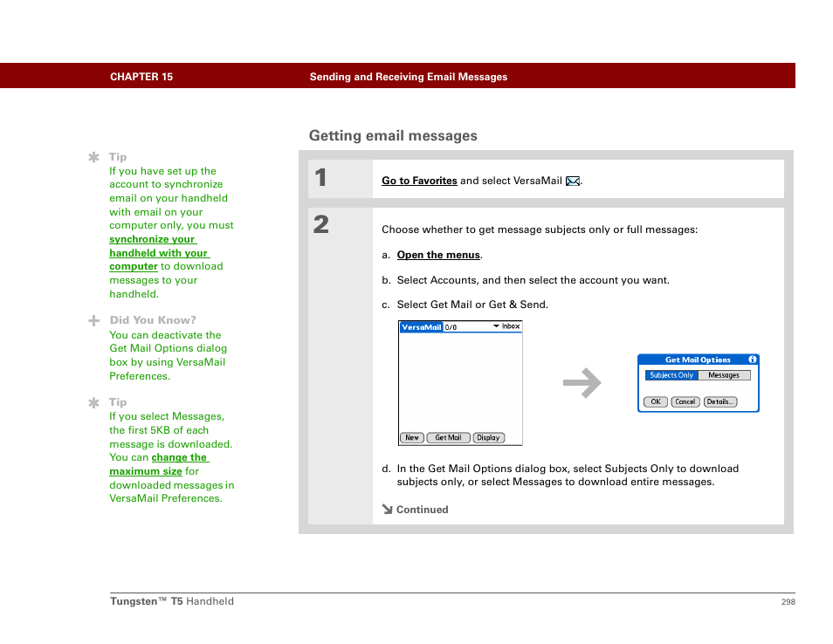Click the VersaMail envelope icon in step 1
Image resolution: width=833 pixels, height=644 pixels.
[572, 181]
